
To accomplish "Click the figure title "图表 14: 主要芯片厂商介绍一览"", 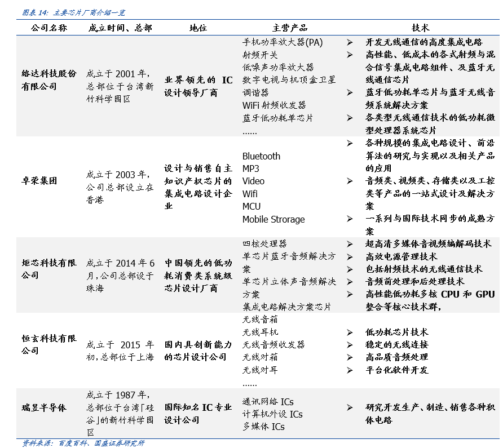I will tap(73, 12).
